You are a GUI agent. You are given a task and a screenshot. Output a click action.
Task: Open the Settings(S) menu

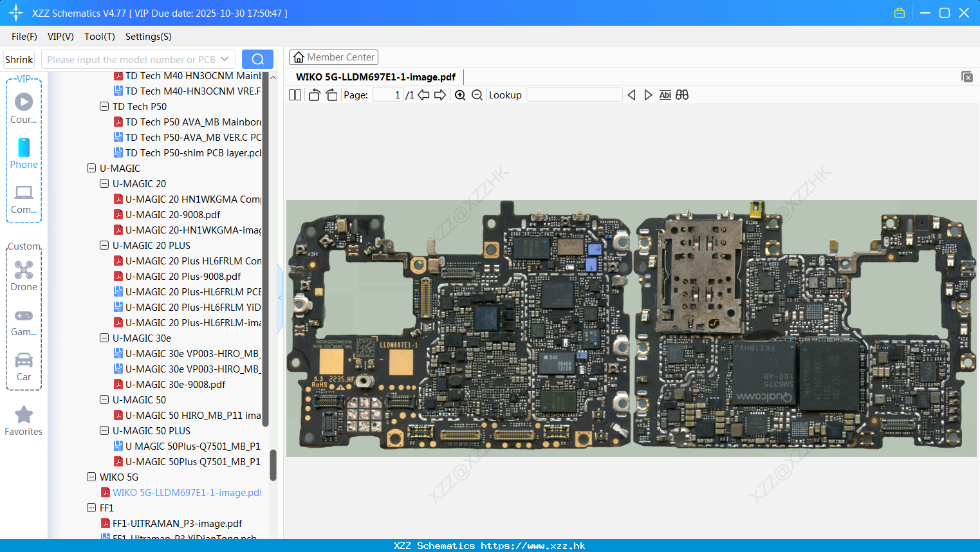(149, 37)
